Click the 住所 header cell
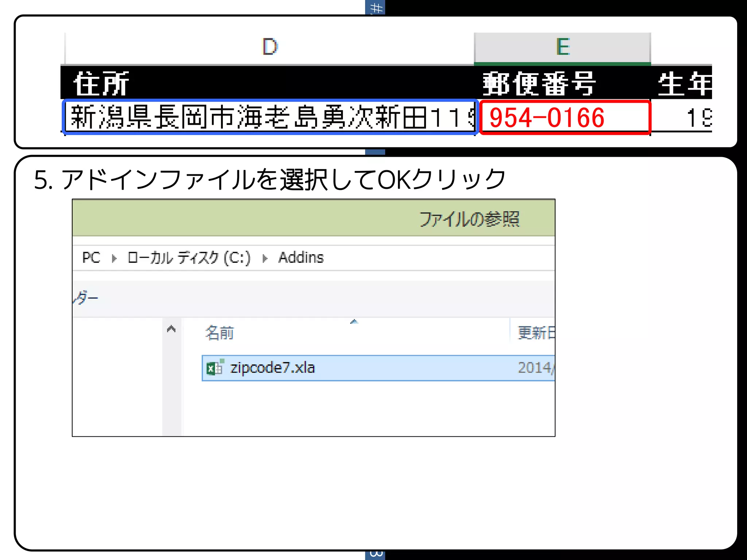This screenshot has width=747, height=560. pos(267,83)
